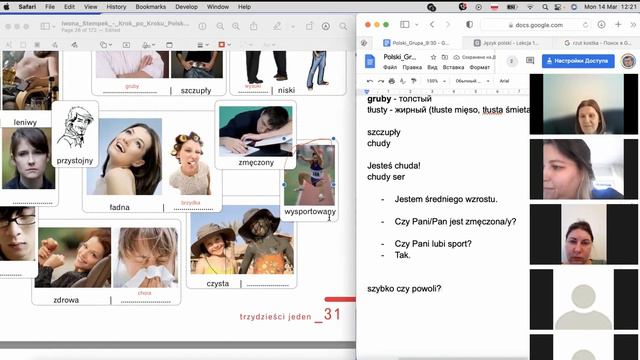
Task: Open Правка menu in Google Docs
Action: point(412,67)
